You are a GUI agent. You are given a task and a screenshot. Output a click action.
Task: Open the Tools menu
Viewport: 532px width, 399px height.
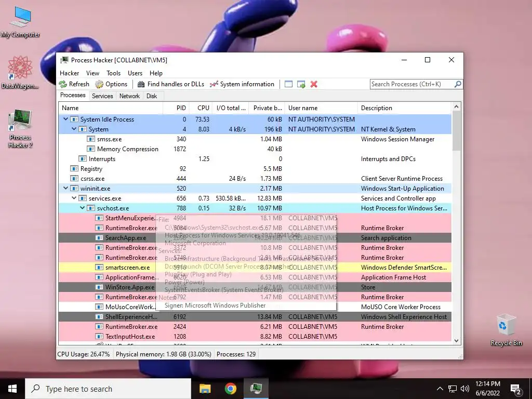[x=113, y=73]
